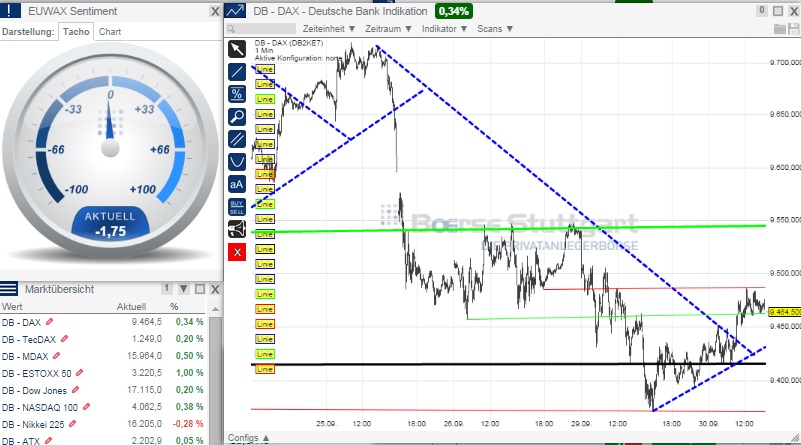Click the 1 badge in Marktübersicht header
Image resolution: width=801 pixels, height=445 pixels.
[x=167, y=289]
